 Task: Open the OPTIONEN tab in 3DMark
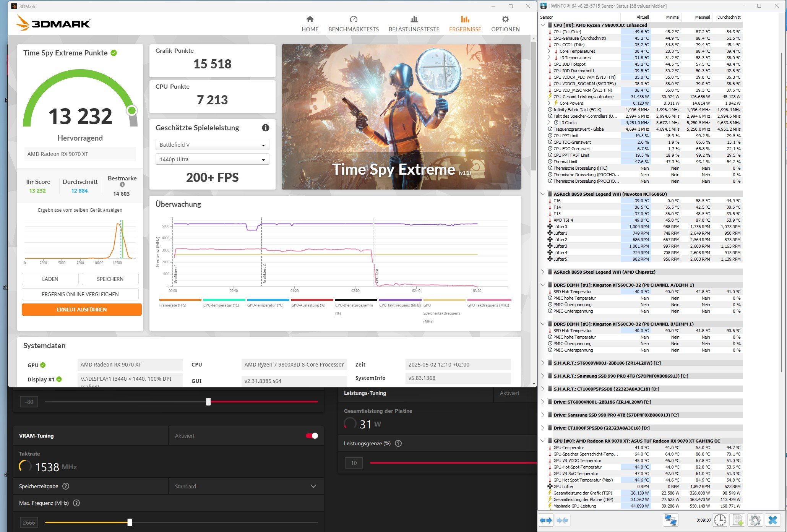coord(505,24)
